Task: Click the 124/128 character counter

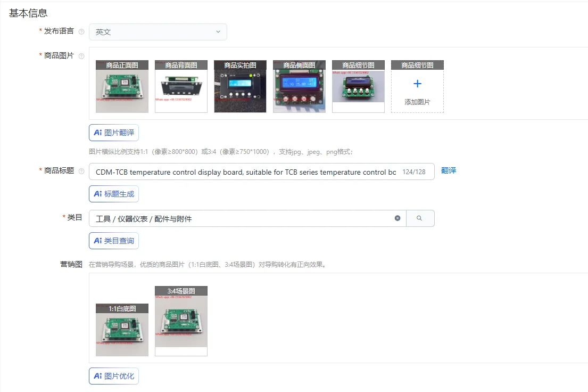Action: [x=414, y=172]
